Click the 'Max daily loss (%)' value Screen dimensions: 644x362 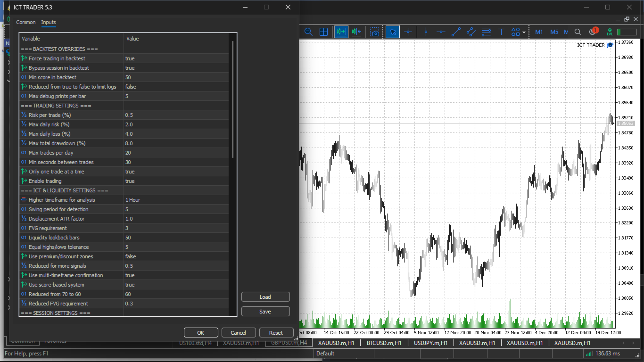[176, 134]
